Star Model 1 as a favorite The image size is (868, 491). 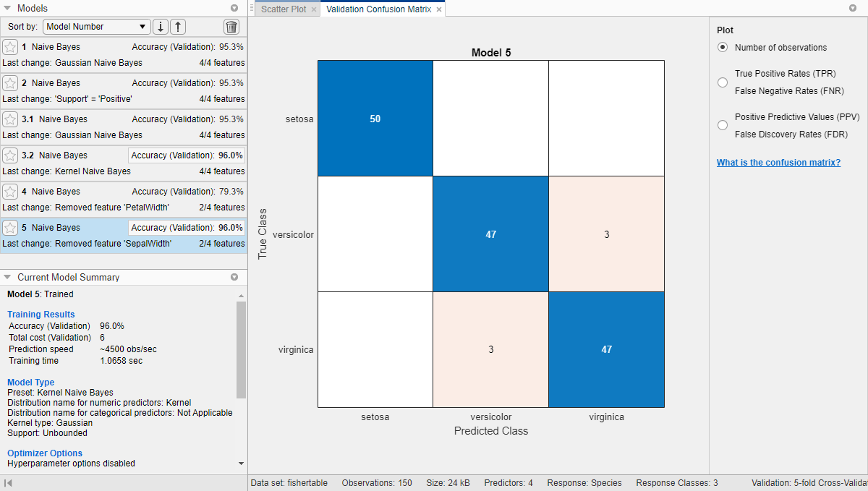(x=10, y=46)
